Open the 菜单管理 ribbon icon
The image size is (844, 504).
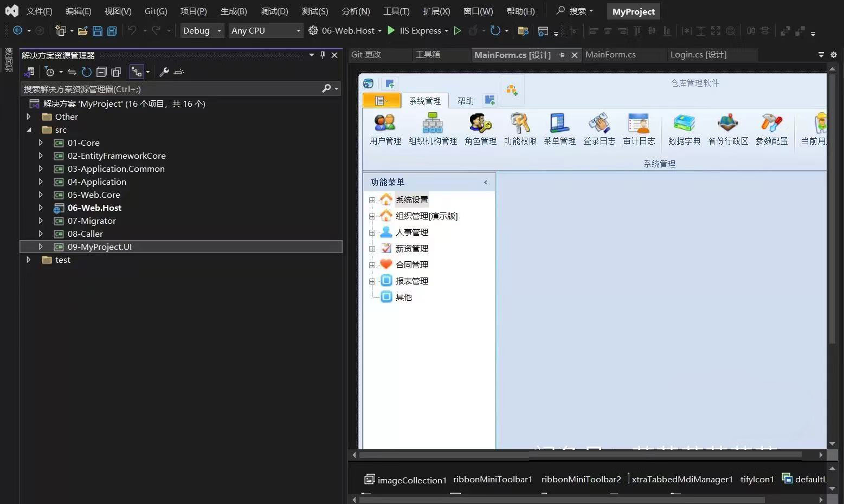coord(559,130)
